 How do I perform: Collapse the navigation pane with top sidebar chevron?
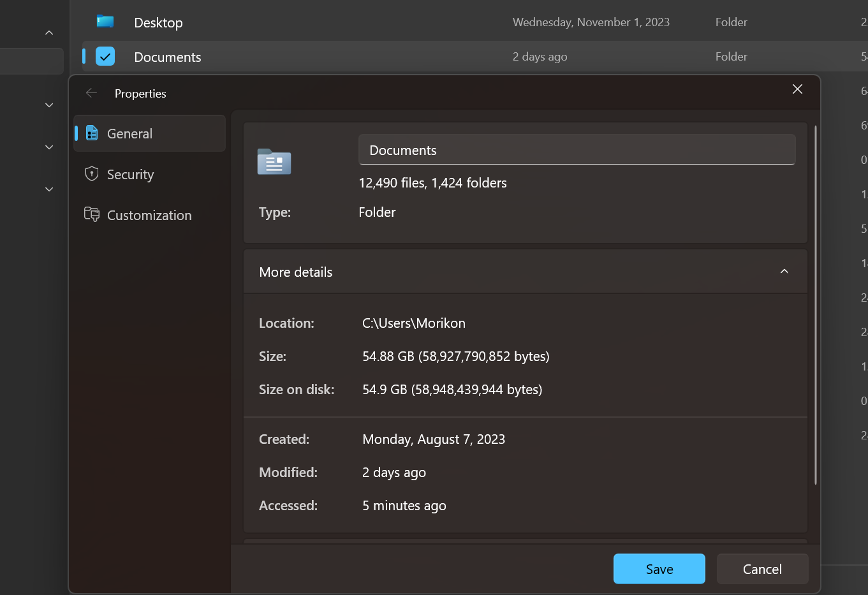coord(49,33)
